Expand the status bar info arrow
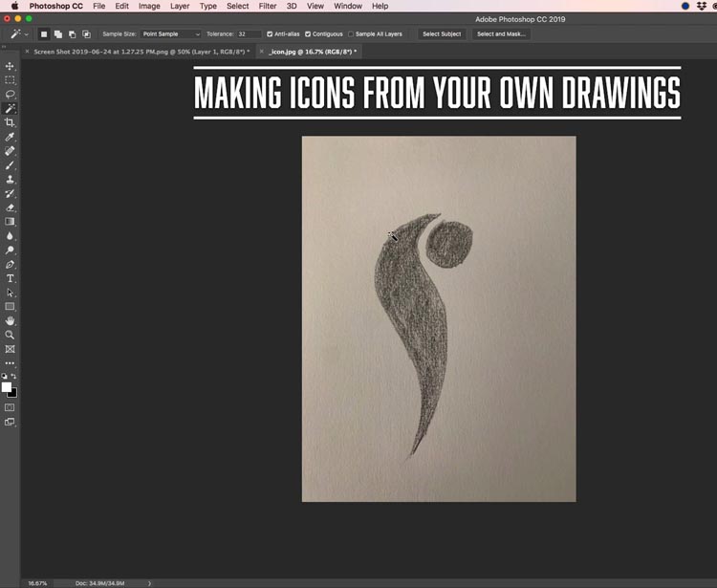 (x=149, y=583)
